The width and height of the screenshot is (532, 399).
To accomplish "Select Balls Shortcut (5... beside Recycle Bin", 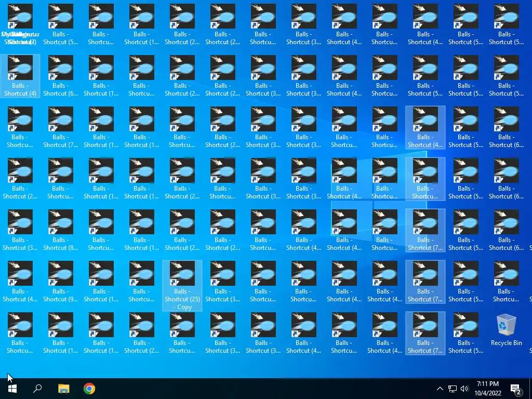I will click(x=466, y=333).
